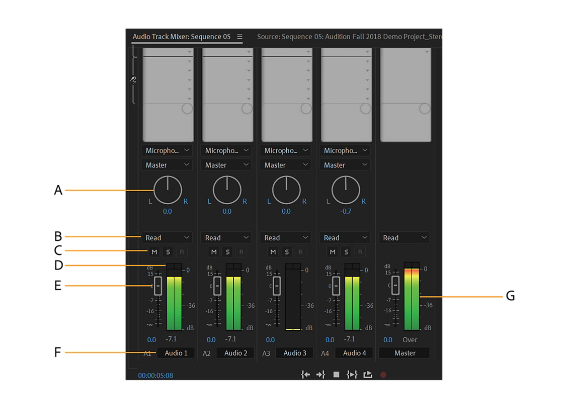This screenshot has width=562, height=396.
Task: Mute the Audio 3 track
Action: pos(273,252)
